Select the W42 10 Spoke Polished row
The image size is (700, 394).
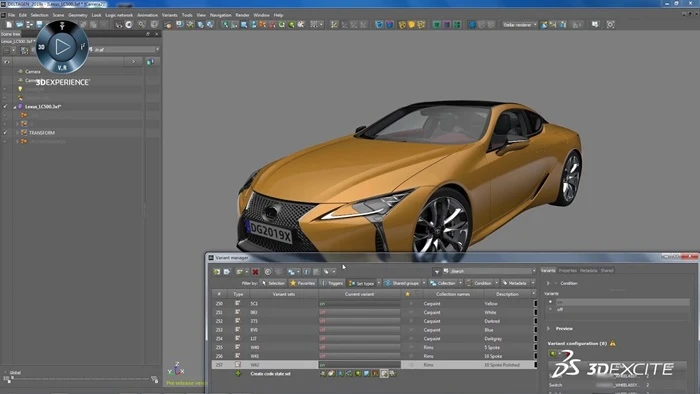click(374, 365)
